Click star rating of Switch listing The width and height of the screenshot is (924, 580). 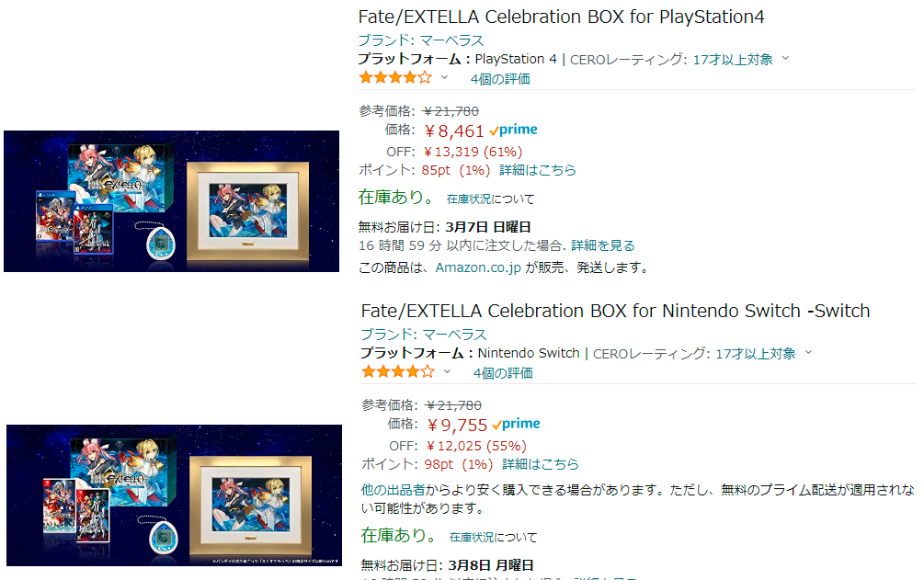click(397, 372)
